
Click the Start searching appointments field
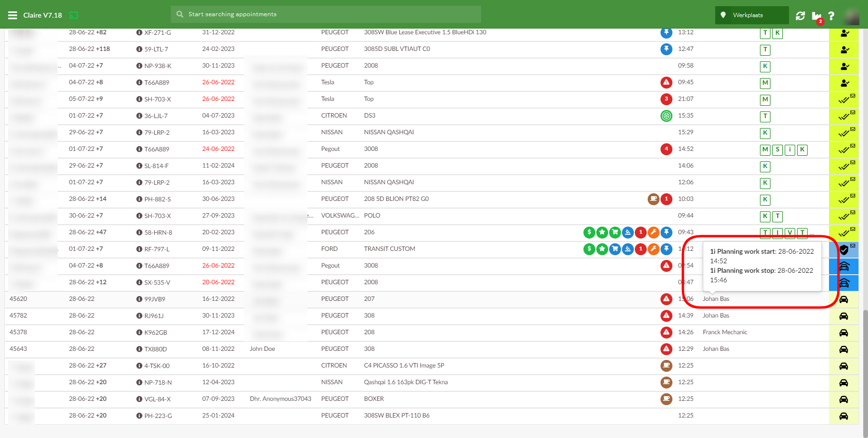(325, 14)
